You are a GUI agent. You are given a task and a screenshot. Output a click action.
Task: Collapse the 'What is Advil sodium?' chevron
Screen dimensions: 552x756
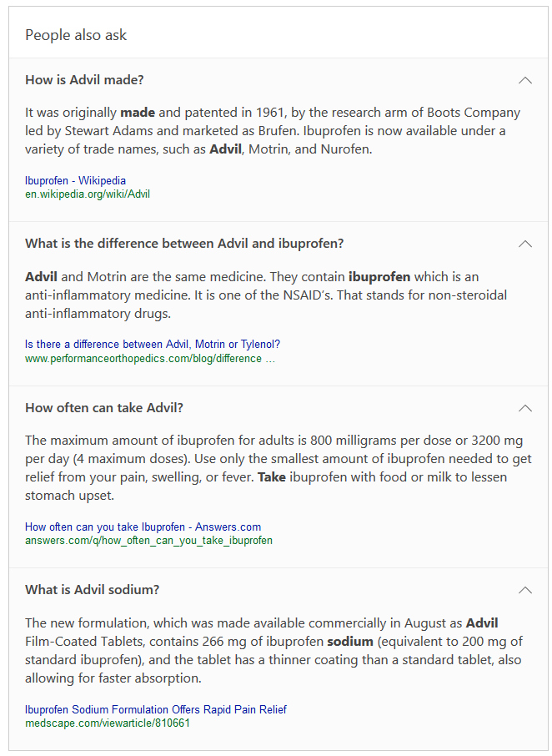click(x=524, y=590)
